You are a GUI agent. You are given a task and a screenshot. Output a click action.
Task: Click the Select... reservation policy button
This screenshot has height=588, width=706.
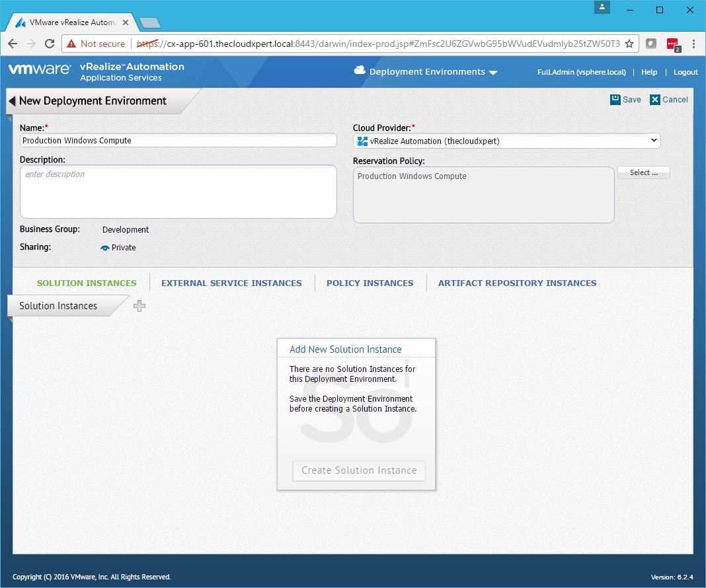click(x=643, y=172)
